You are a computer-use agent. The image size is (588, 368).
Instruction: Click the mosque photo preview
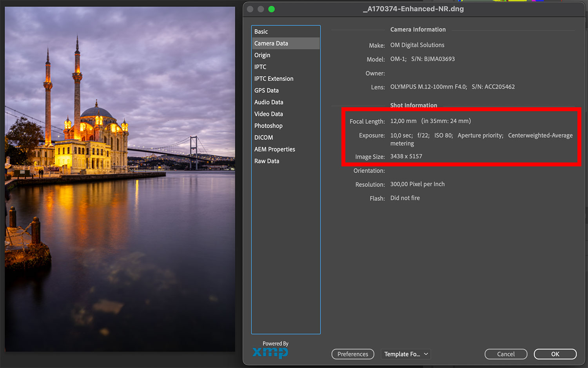click(120, 179)
